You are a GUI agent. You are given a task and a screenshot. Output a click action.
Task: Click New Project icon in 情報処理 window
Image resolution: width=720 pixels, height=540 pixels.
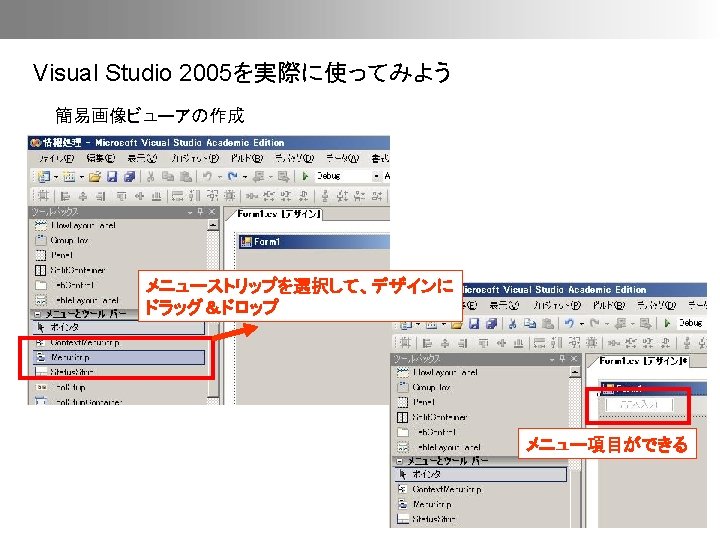pyautogui.click(x=44, y=176)
